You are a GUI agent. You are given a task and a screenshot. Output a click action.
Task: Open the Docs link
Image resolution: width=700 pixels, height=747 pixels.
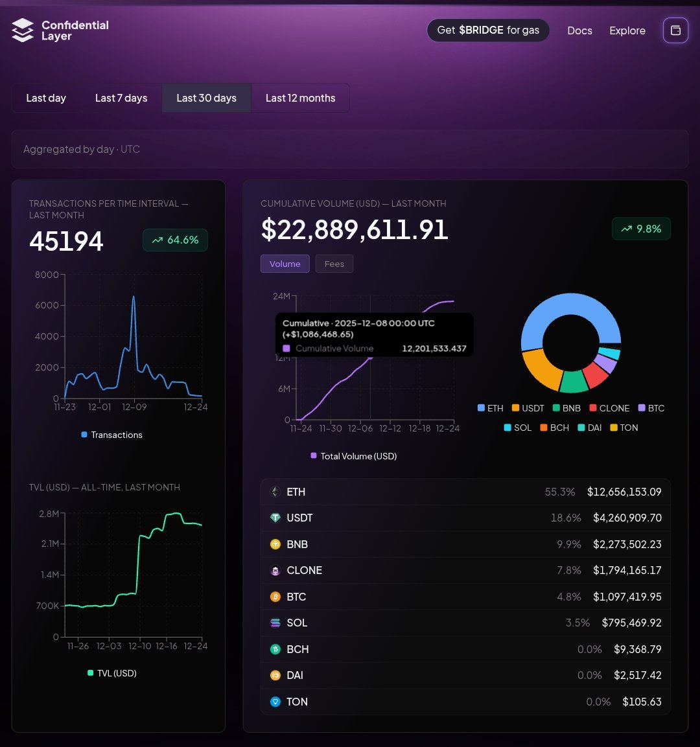click(579, 30)
